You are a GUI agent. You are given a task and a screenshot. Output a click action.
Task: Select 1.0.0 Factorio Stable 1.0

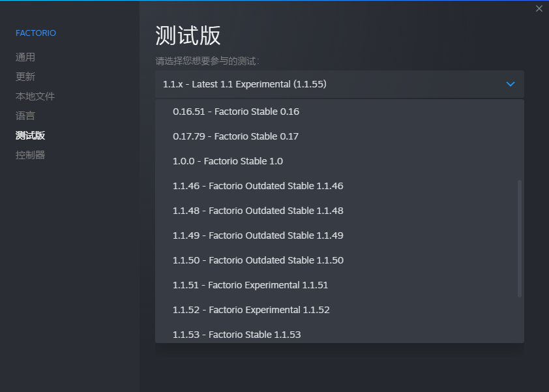point(228,161)
